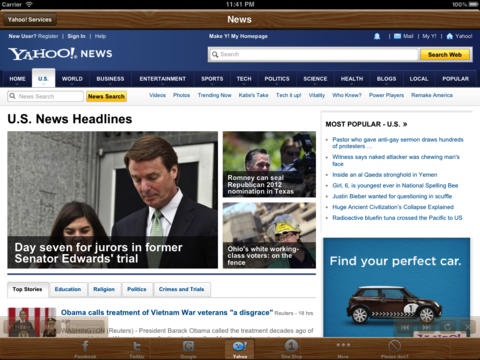Close the browser overlay with the X icon
This screenshot has width=480, height=360.
pyautogui.click(x=468, y=327)
